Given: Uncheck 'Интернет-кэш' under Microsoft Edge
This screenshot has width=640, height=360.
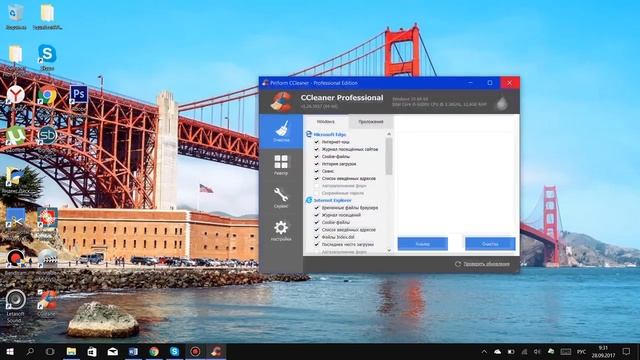Looking at the screenshot, I should pyautogui.click(x=316, y=142).
